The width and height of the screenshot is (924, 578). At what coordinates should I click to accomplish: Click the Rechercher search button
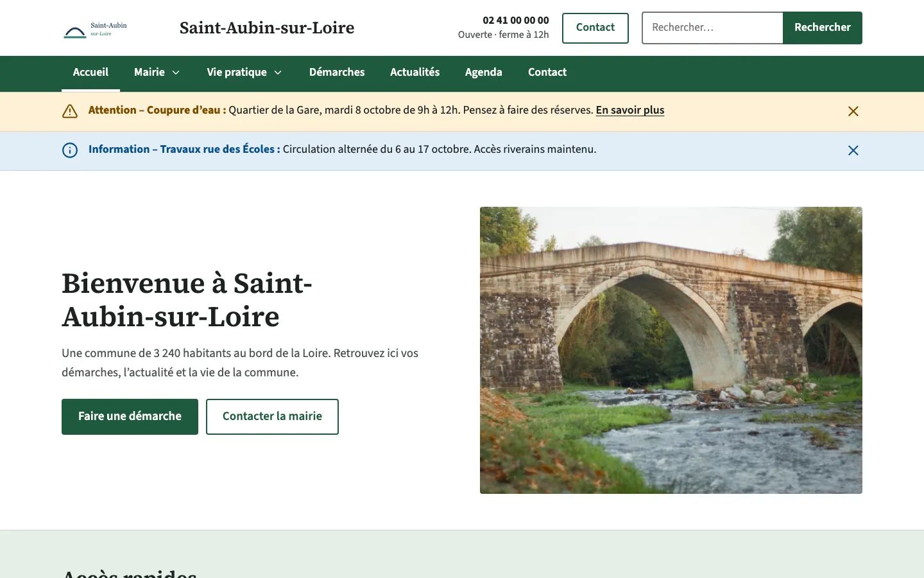click(x=823, y=28)
